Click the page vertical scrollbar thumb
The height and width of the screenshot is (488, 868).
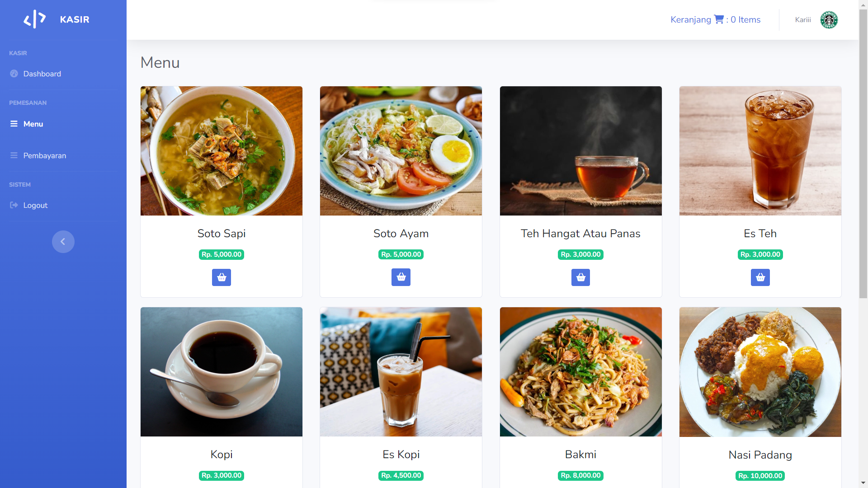[863, 154]
